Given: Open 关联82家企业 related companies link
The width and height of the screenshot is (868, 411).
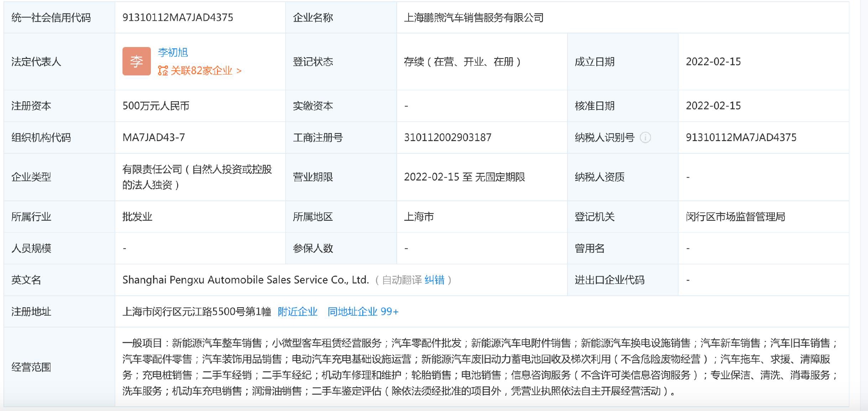Looking at the screenshot, I should pyautogui.click(x=206, y=71).
